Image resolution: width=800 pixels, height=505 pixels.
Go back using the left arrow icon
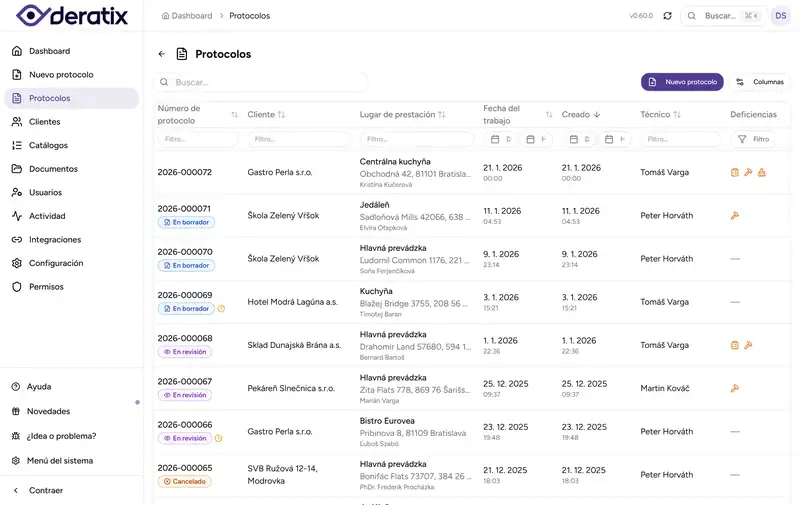(x=162, y=54)
